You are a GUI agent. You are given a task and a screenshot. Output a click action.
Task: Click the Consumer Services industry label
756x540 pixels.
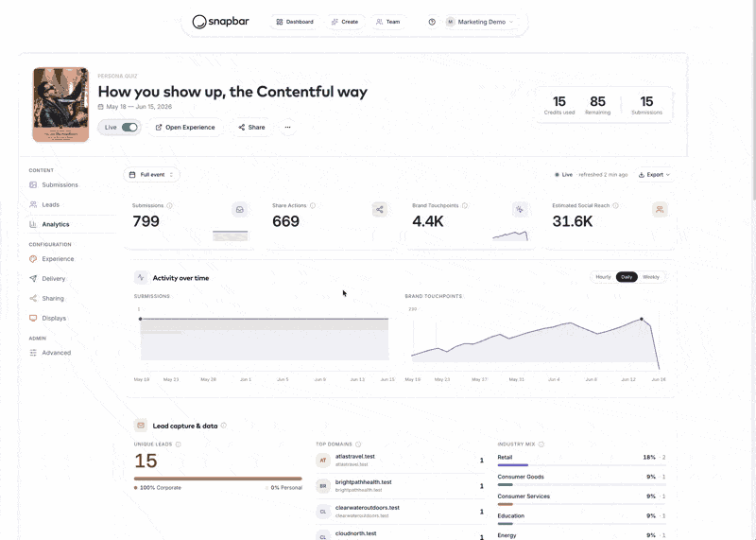[524, 496]
